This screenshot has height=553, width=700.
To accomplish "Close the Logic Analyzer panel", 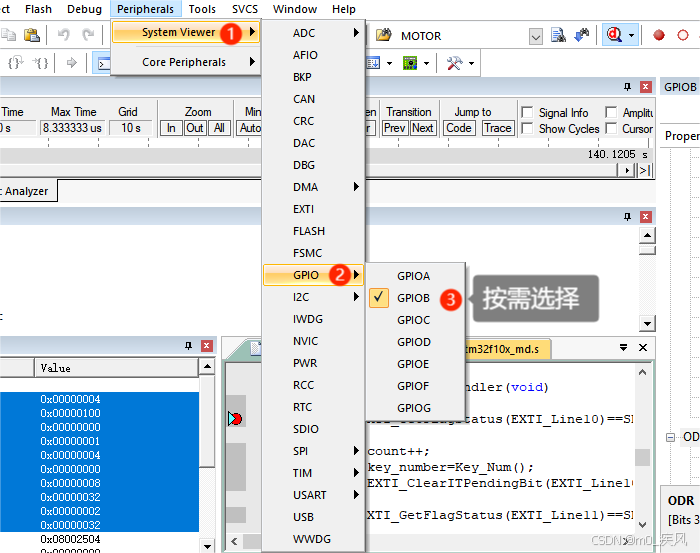I will pos(646,87).
